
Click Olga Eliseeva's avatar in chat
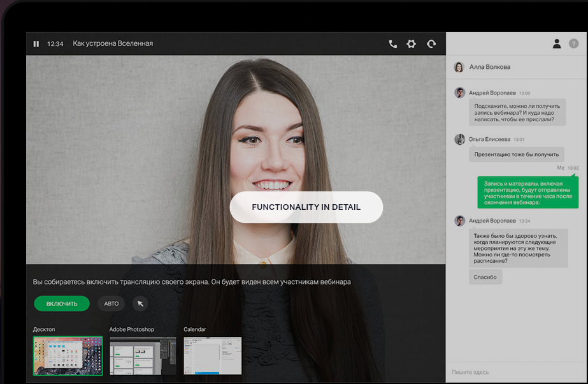point(459,139)
